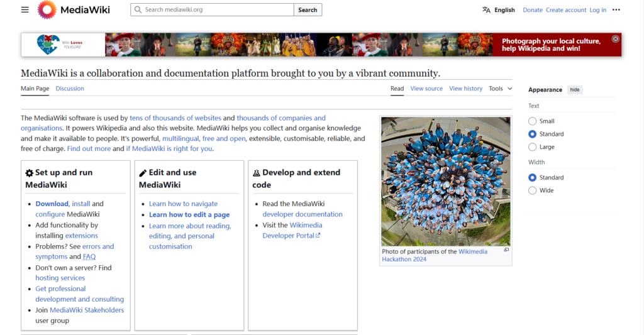The width and height of the screenshot is (644, 335).
Task: Hide the Appearance panel
Action: click(x=574, y=90)
